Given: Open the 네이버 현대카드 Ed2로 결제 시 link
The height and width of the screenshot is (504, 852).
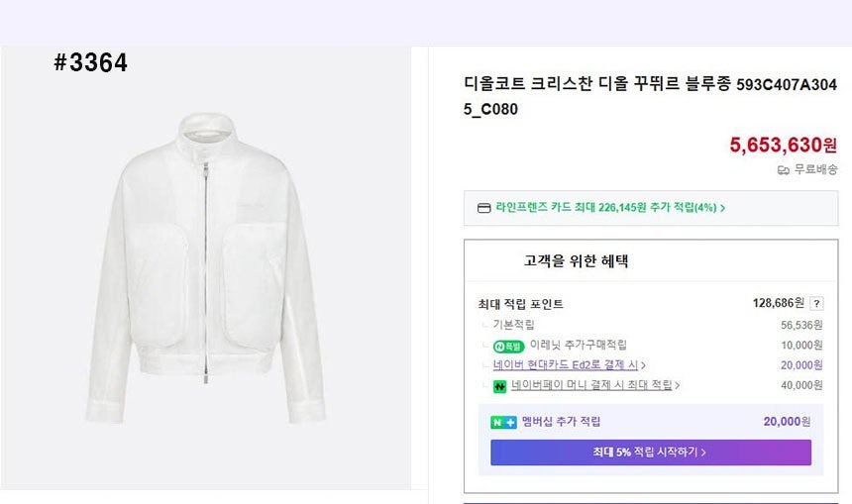Looking at the screenshot, I should (565, 365).
